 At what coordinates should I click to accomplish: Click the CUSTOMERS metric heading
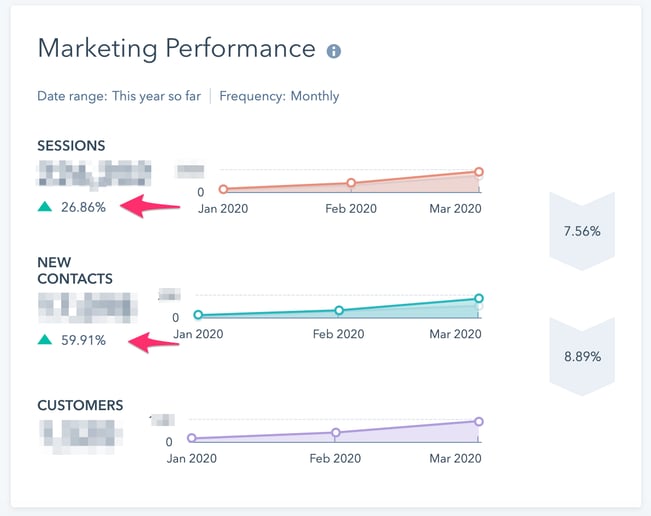click(80, 405)
